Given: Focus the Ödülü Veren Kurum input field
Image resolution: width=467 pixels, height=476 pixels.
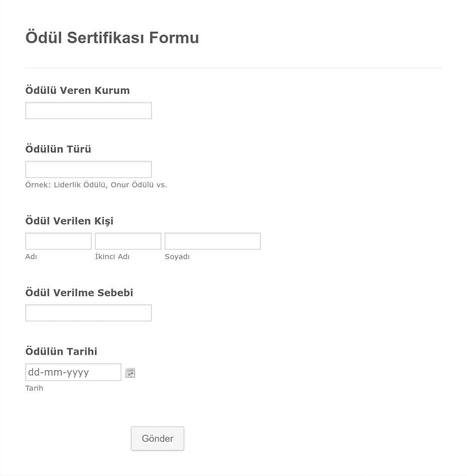Looking at the screenshot, I should point(88,110).
